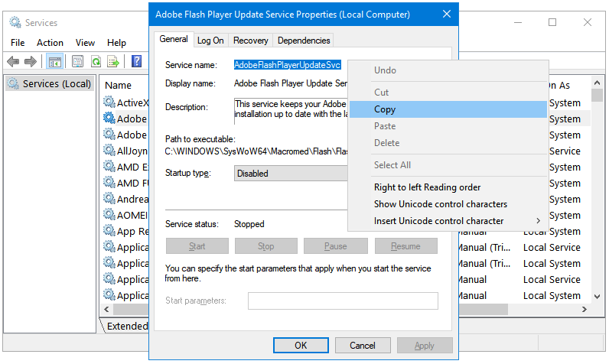Viewport: 609px width, 364px height.
Task: Click gear icon next to ActiveX service
Action: pos(109,102)
